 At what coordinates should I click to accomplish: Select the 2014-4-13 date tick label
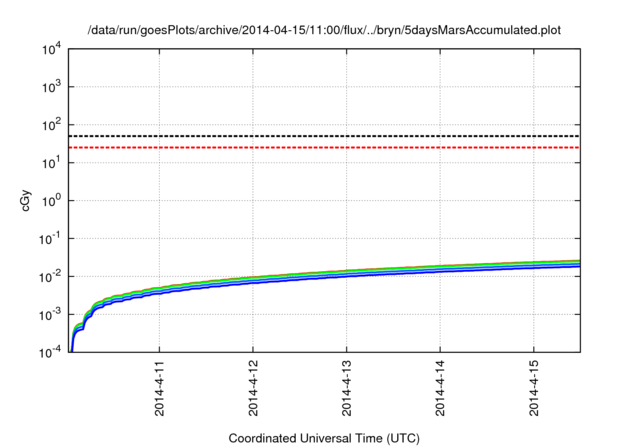click(347, 388)
